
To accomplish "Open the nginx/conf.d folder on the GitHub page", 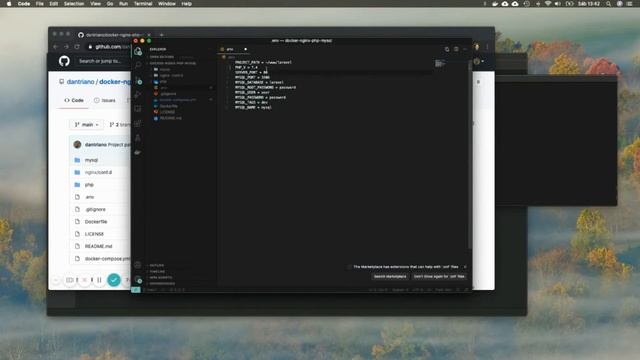I will click(98, 172).
